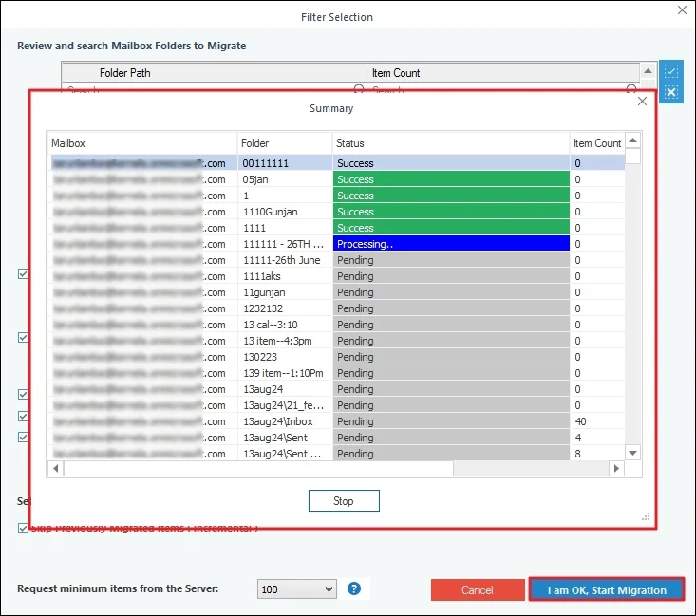Viewport: 696px width, 616px height.
Task: Toggle the checkbox beside the 13aug24\Inbox row
Action: click(x=23, y=417)
